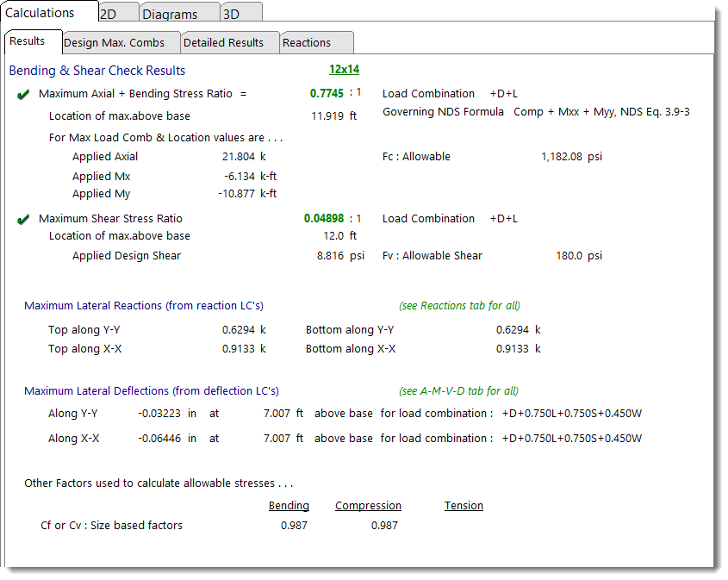Viewport: 728px width, 580px height.
Task: Click the underlined Compression column header
Action: pyautogui.click(x=368, y=506)
